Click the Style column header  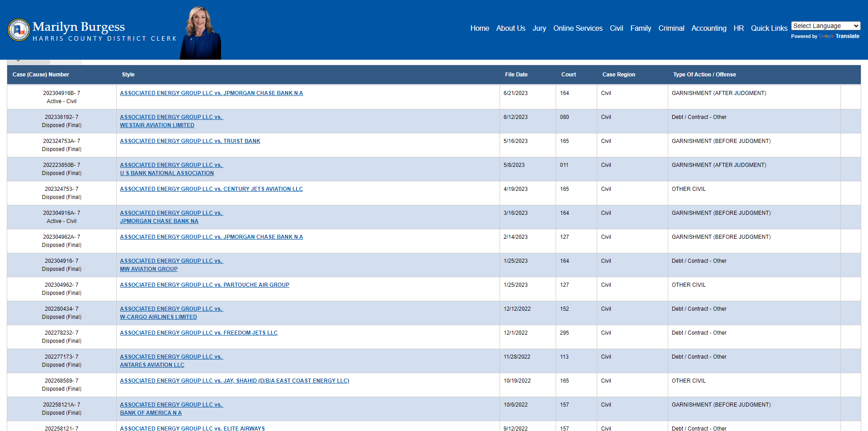pos(128,75)
